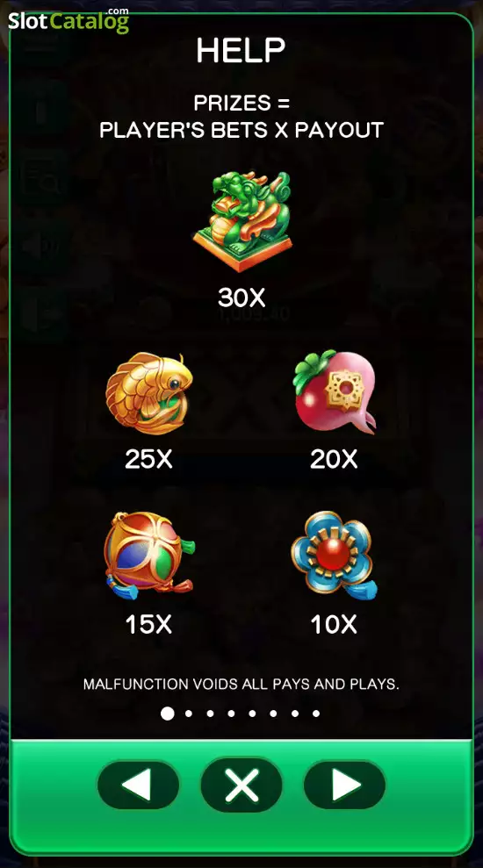Screen dimensions: 483x868
Task: Jump to the second page dot
Action: click(x=188, y=714)
